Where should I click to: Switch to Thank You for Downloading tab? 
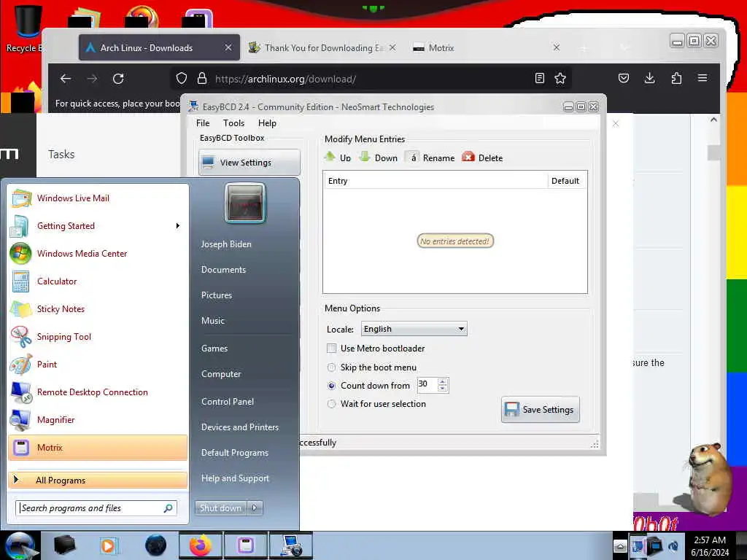[x=322, y=47]
